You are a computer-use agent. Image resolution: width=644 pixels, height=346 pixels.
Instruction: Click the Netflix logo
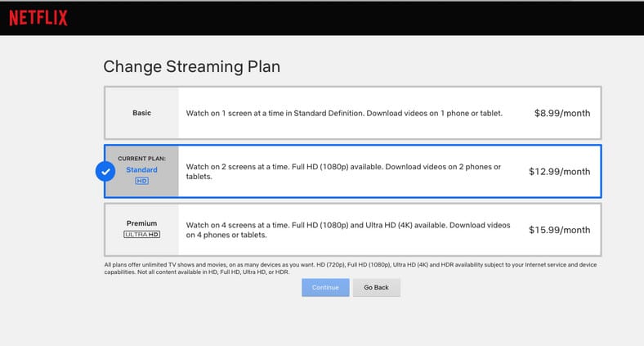click(x=38, y=18)
